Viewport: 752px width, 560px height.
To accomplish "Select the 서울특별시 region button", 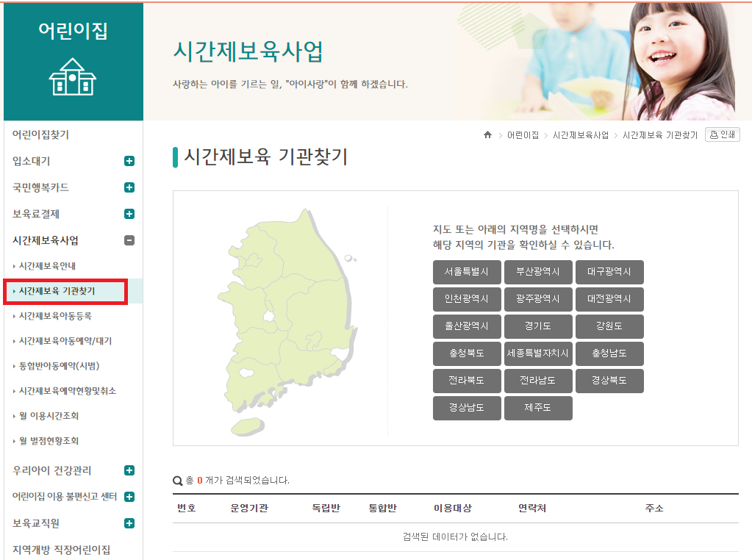I will pos(466,272).
